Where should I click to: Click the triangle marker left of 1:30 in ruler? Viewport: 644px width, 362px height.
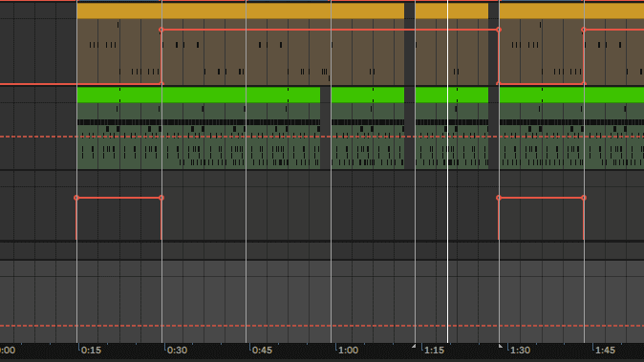[x=501, y=347]
